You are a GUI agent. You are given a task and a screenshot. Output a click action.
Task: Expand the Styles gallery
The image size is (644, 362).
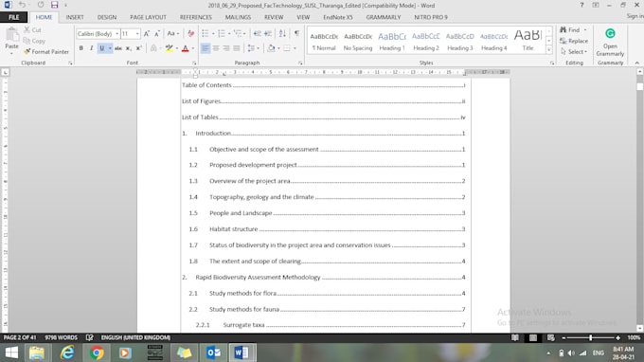pyautogui.click(x=548, y=50)
